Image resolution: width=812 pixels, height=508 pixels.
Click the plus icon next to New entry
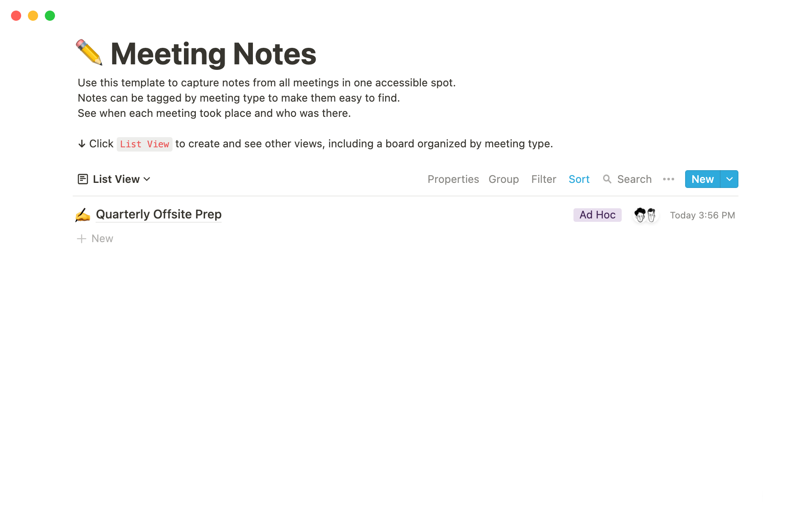click(x=81, y=238)
